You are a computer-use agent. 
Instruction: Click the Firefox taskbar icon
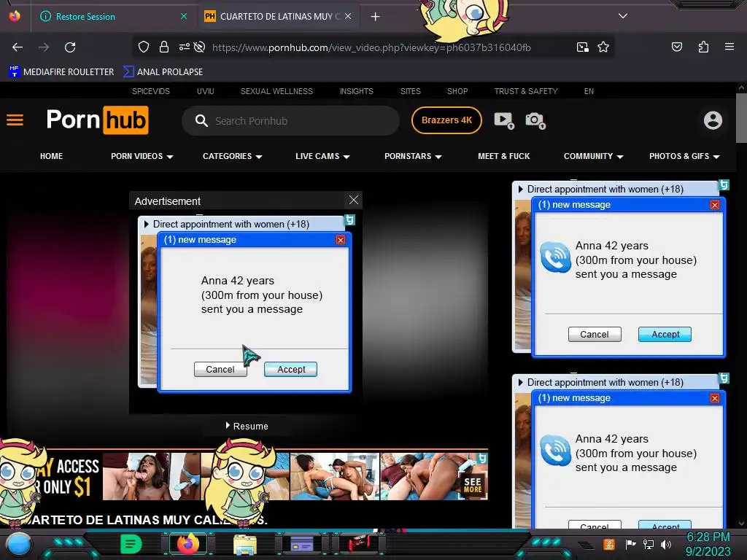click(188, 544)
